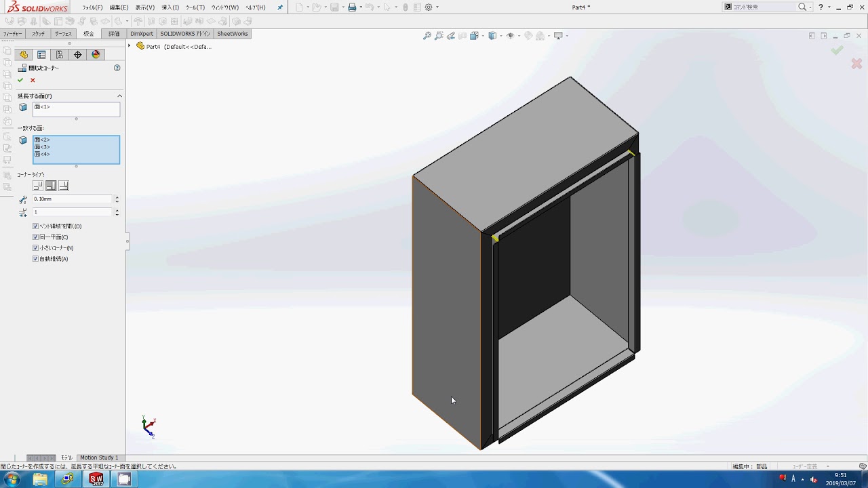Click the コマンド検索 command search box

(764, 7)
